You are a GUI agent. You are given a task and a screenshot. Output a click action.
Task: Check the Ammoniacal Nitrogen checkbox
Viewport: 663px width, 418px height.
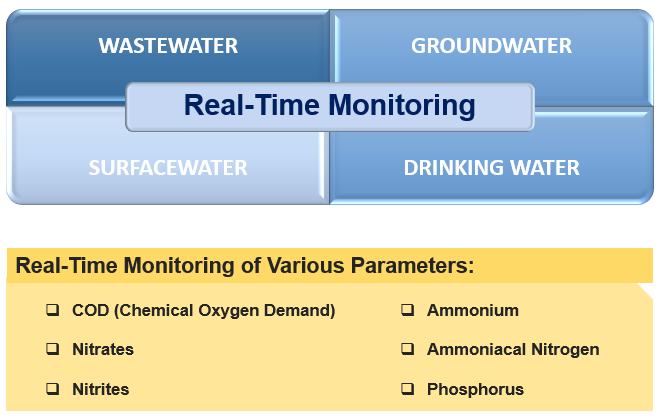(408, 349)
